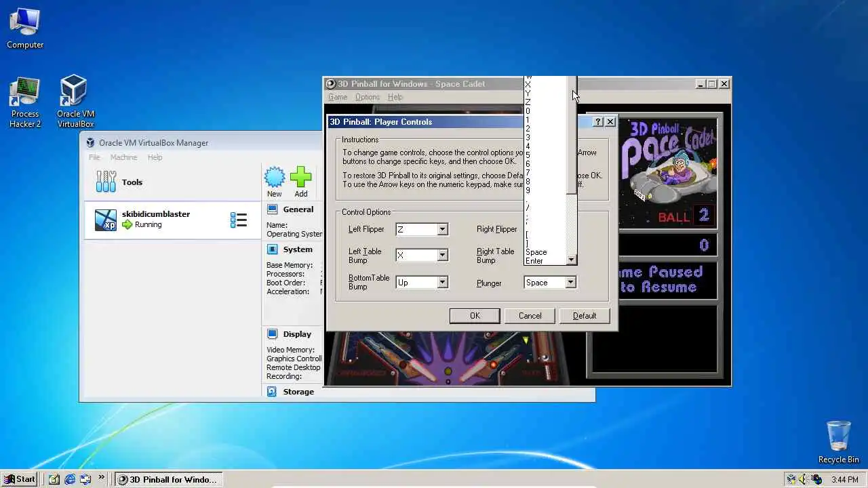Open the skibidicumblaster VM list-menu icon
Screen dimensions: 868x488
click(239, 220)
